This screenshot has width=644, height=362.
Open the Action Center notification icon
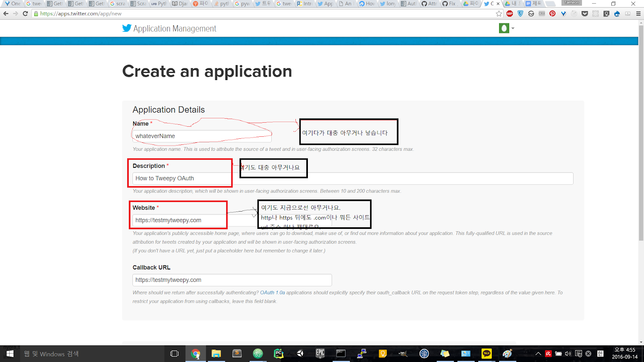(x=578, y=354)
